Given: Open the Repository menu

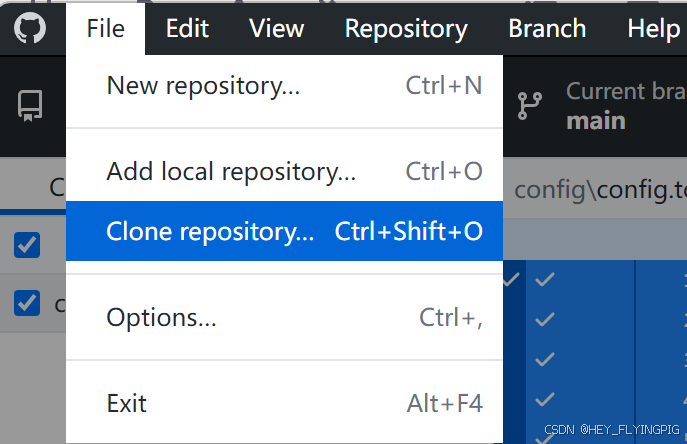Looking at the screenshot, I should (406, 28).
